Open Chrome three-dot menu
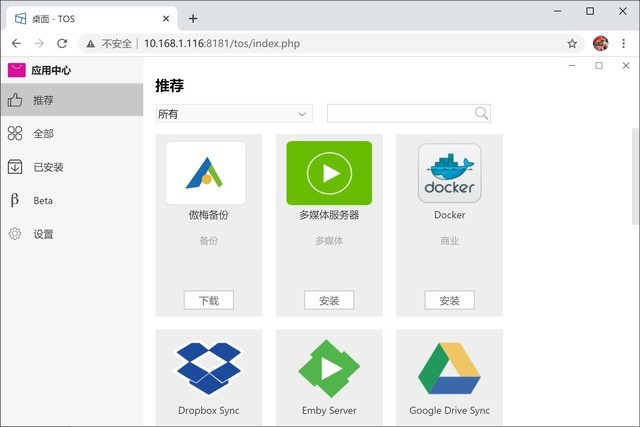640x427 pixels. (623, 43)
